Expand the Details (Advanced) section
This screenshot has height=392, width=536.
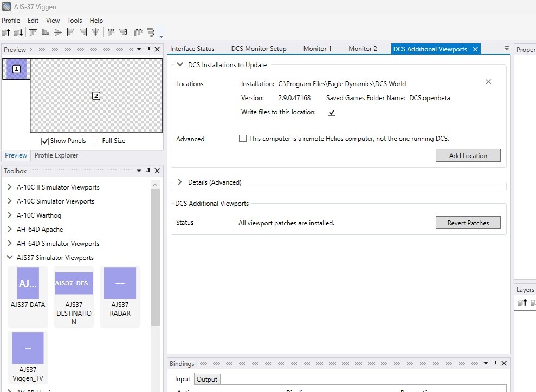click(180, 182)
